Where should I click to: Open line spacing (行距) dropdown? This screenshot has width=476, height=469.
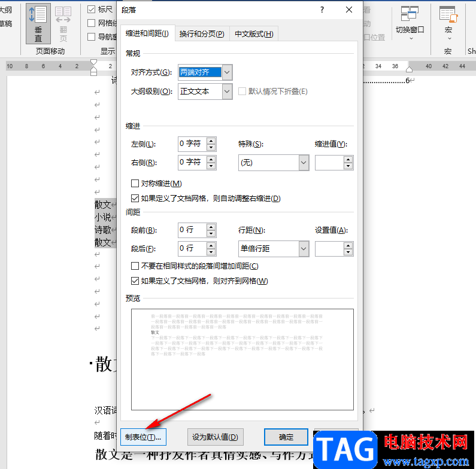coord(304,249)
